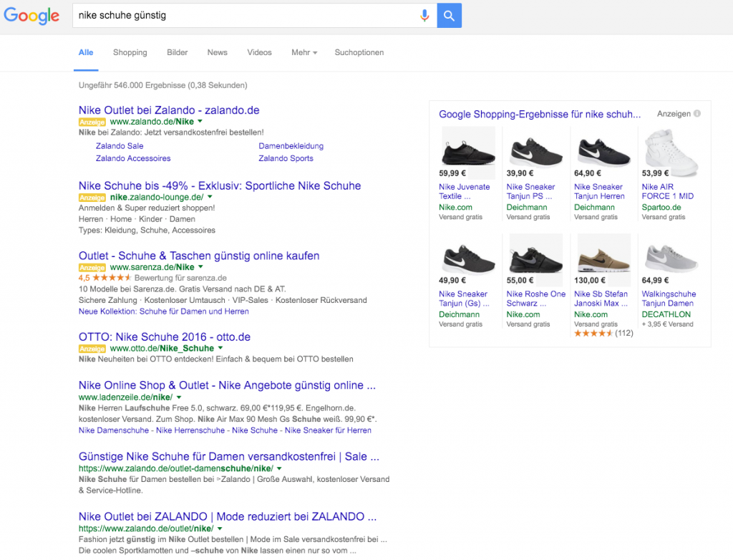Image resolution: width=733 pixels, height=560 pixels.
Task: Expand arrow next to www.zalando.de/Nike
Action: tap(200, 121)
